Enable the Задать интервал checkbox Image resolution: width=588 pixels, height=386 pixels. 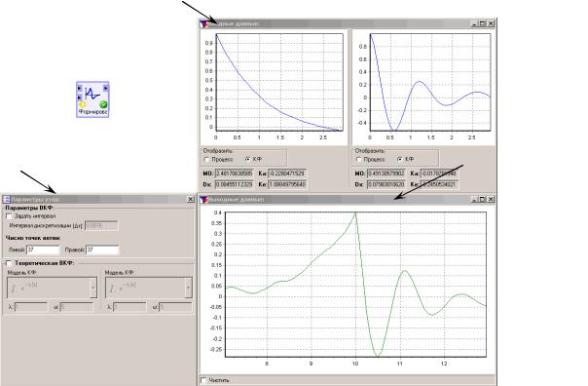pos(9,216)
